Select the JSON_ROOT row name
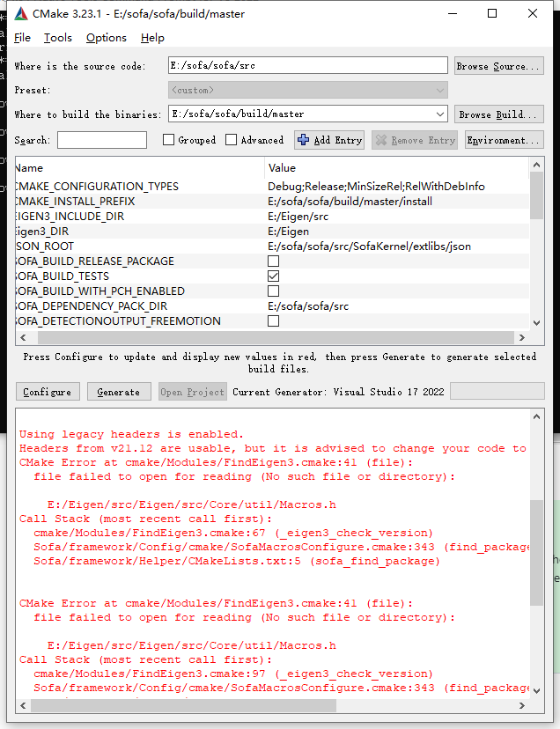560x729 pixels. (x=44, y=246)
